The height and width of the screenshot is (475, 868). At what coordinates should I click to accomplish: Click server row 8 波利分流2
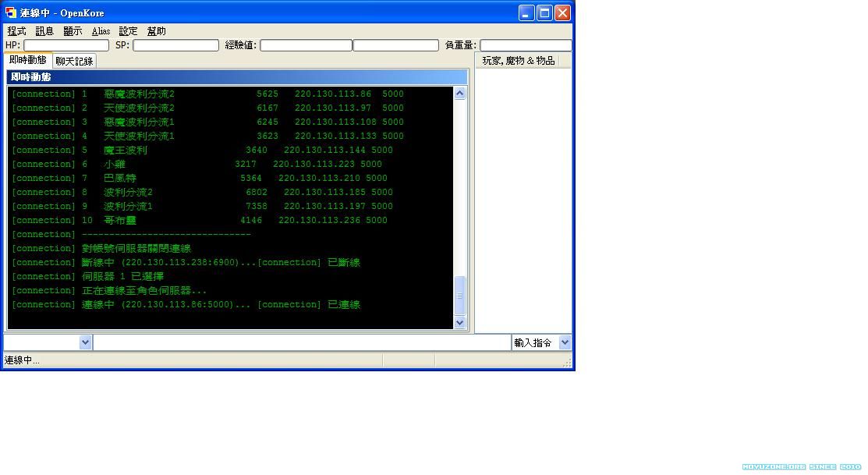202,192
